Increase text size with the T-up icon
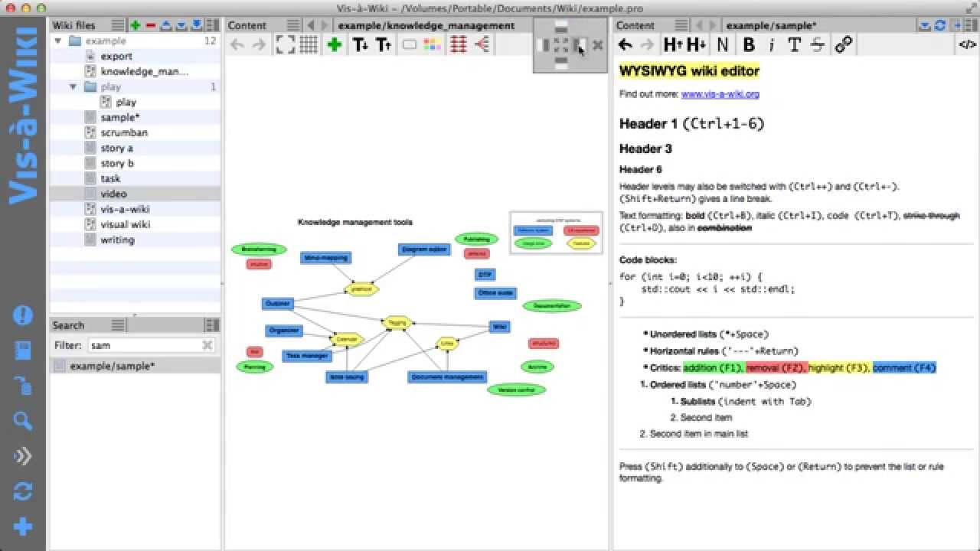 384,45
